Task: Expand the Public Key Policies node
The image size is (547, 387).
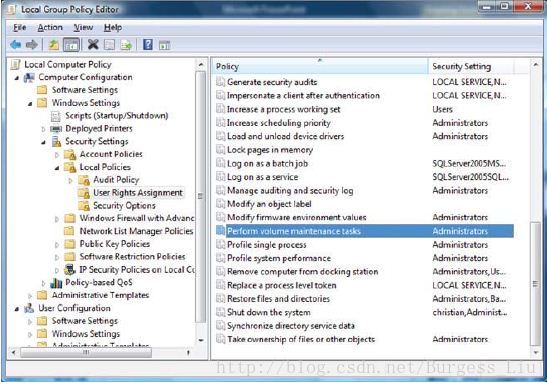Action: click(x=57, y=245)
